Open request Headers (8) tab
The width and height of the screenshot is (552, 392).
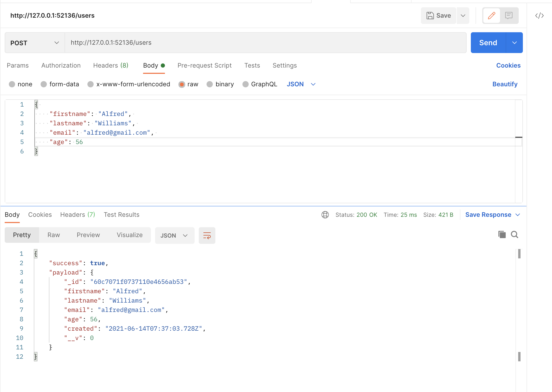click(111, 66)
